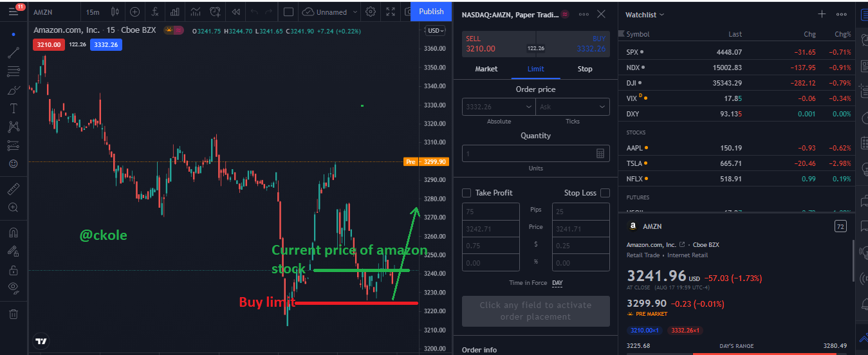Select the forecasting and measurement tool
This screenshot has height=355, width=868.
click(14, 145)
